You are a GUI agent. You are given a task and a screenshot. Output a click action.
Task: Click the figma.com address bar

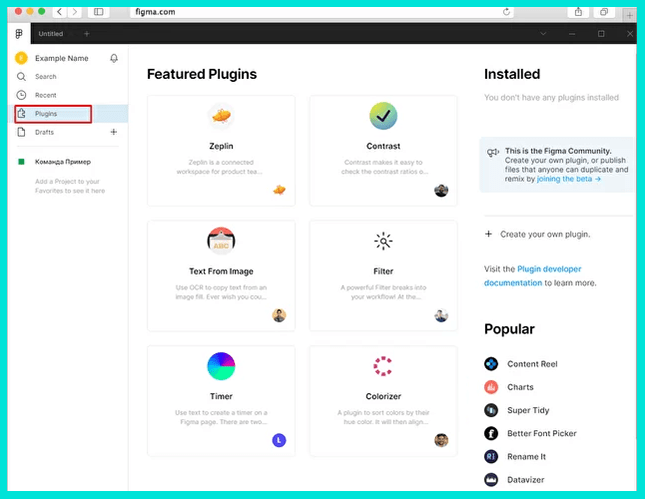[322, 12]
